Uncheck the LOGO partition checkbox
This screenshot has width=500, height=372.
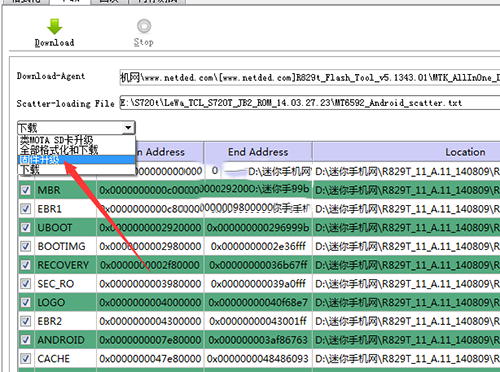tap(26, 302)
